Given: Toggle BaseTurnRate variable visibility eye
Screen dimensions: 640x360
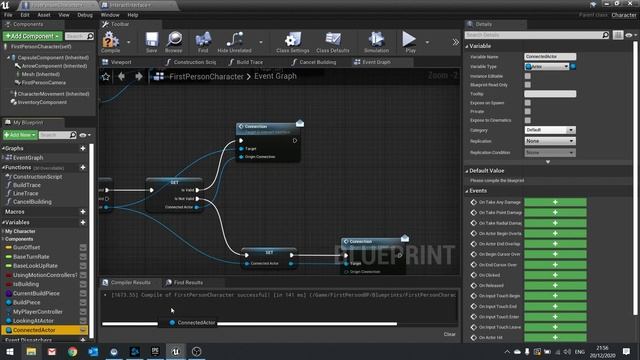Looking at the screenshot, I should [83, 257].
